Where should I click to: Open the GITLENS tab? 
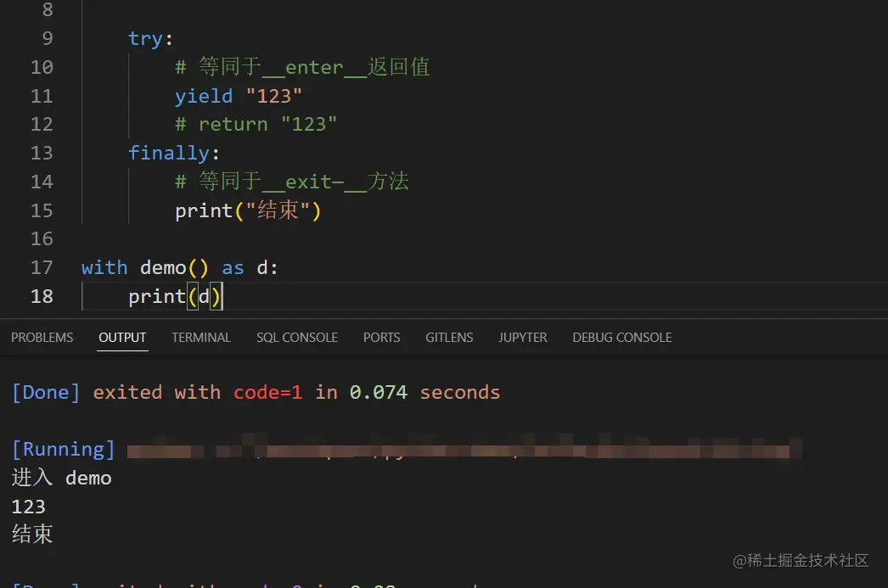click(x=449, y=338)
